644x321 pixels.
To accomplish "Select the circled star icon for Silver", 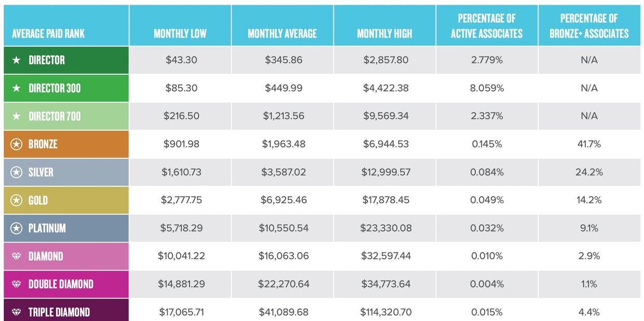I will 17,172.
